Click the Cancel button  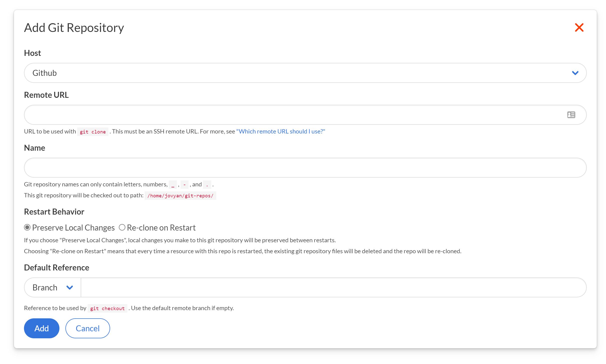88,328
